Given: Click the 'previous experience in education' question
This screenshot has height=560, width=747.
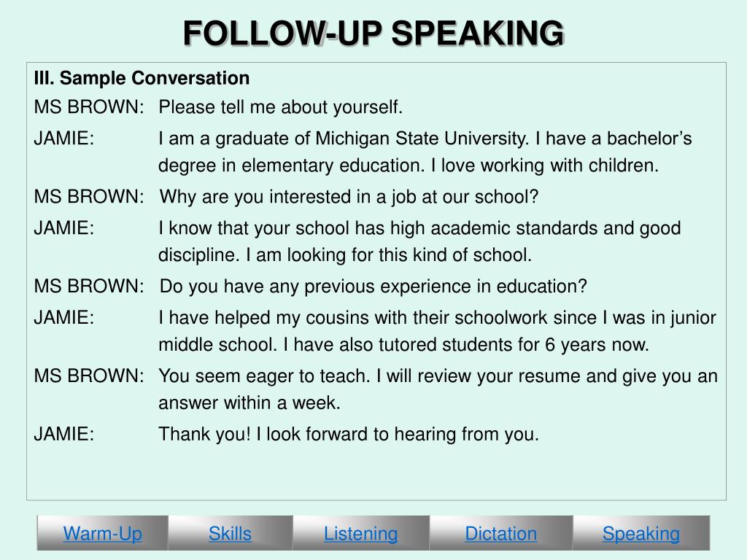Looking at the screenshot, I should pos(373,286).
